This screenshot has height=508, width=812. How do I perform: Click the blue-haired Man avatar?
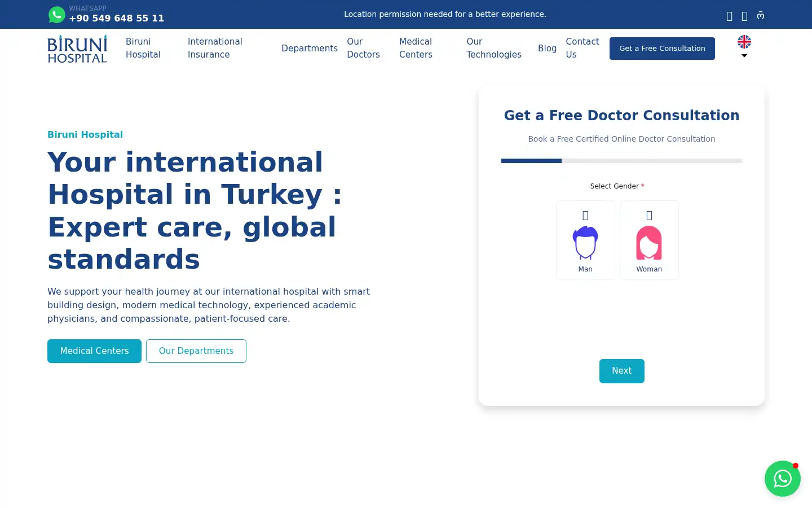585,243
